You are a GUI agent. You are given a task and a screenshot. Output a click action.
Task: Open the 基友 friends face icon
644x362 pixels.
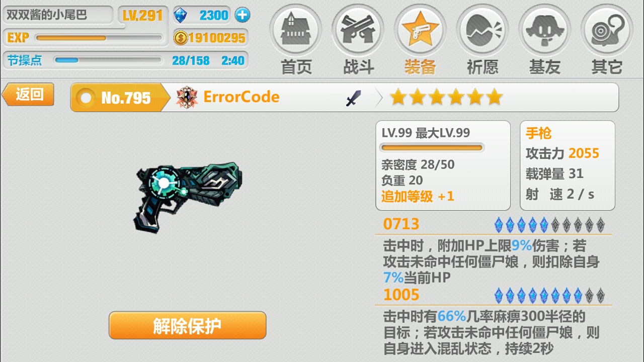(544, 30)
